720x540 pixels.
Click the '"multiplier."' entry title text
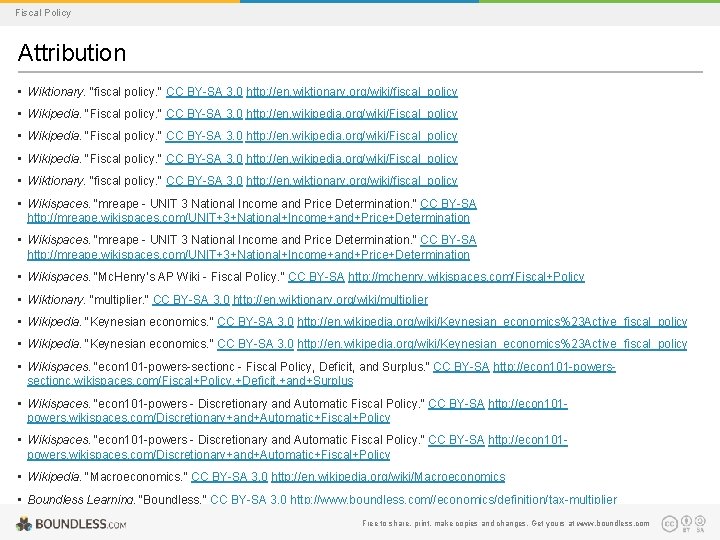click(119, 300)
